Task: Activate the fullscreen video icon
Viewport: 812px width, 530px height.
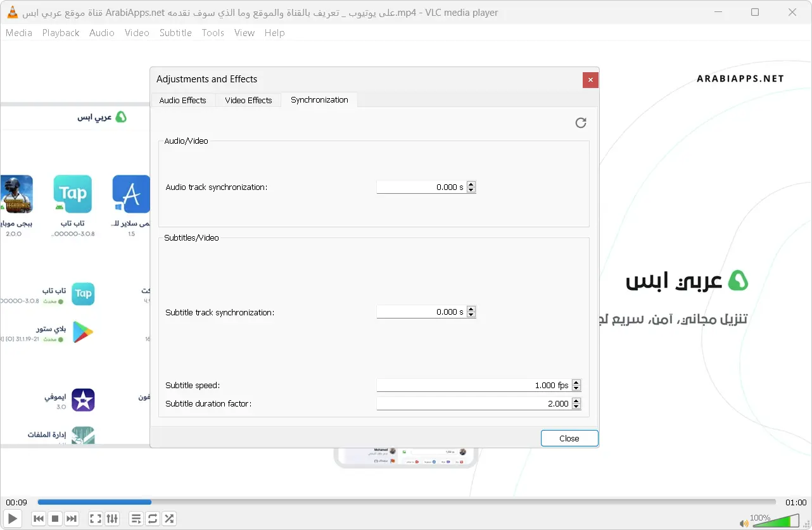Action: pos(95,518)
